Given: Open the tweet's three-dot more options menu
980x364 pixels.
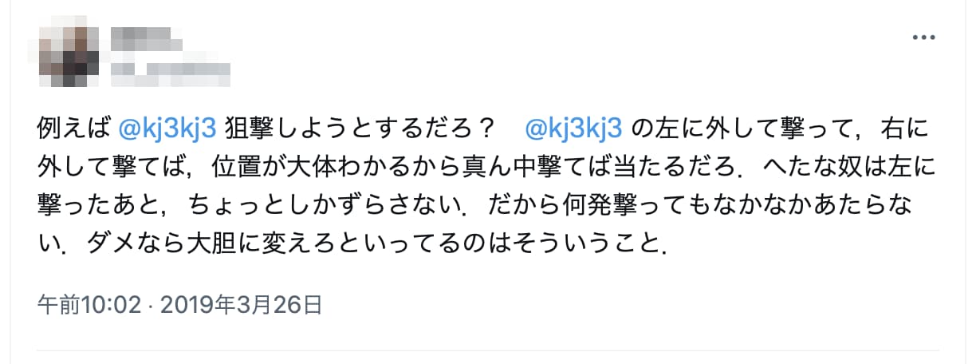Looking at the screenshot, I should click(x=923, y=38).
